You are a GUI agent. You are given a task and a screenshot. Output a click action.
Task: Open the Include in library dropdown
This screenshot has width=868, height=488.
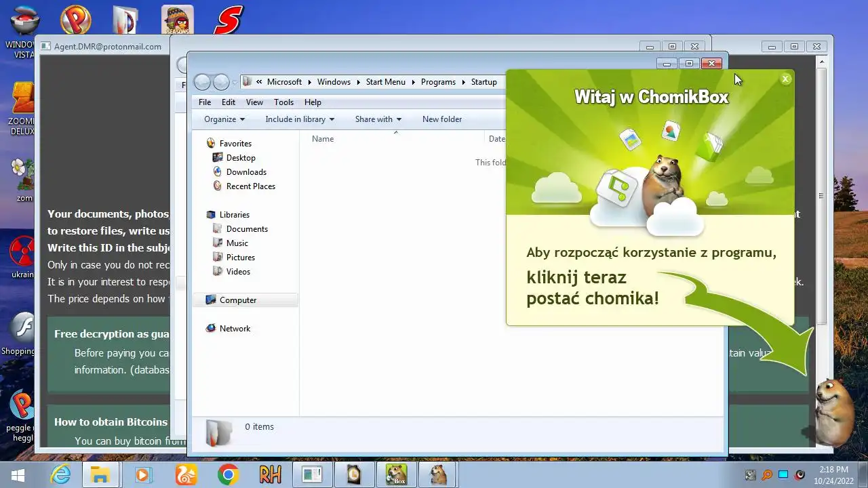pos(300,119)
